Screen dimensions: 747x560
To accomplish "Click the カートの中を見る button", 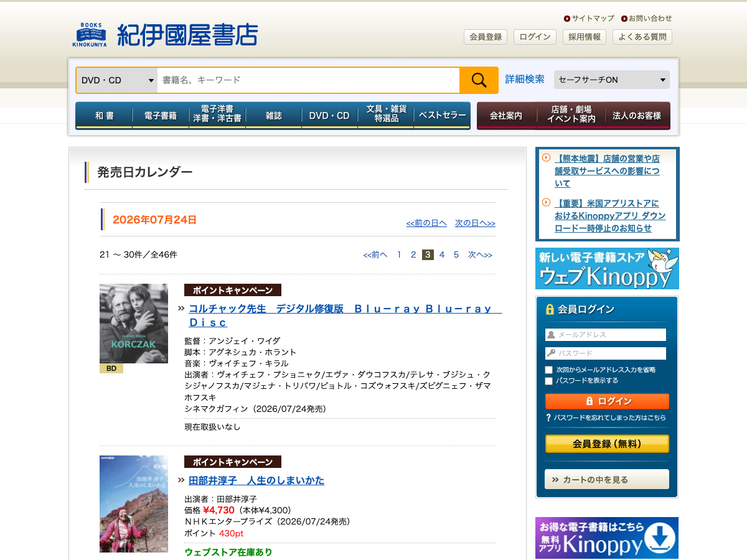I will pyautogui.click(x=607, y=479).
